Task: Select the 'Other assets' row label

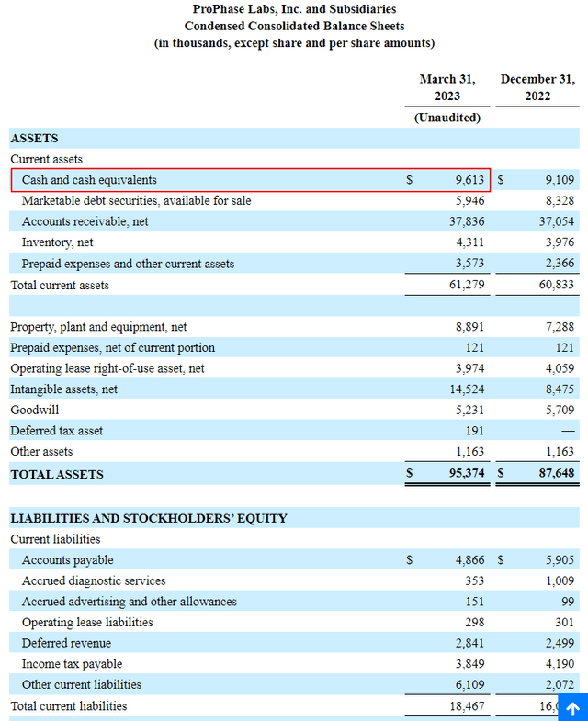Action: click(x=41, y=452)
